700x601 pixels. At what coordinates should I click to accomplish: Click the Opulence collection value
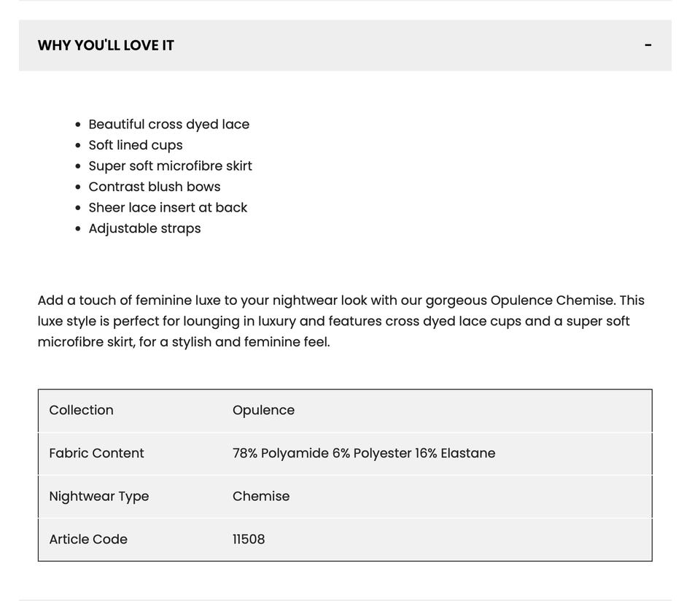pyautogui.click(x=263, y=410)
